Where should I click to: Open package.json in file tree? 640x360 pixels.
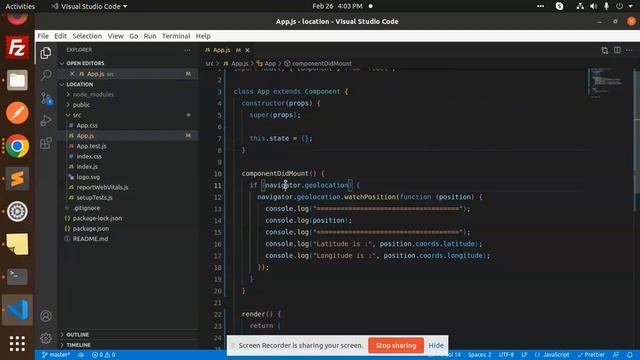click(x=91, y=229)
